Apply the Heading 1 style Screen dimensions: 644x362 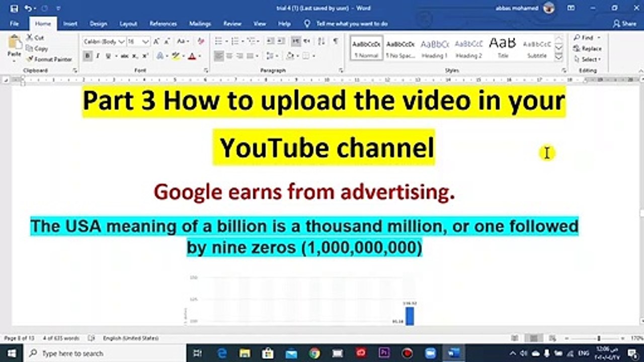click(435, 48)
